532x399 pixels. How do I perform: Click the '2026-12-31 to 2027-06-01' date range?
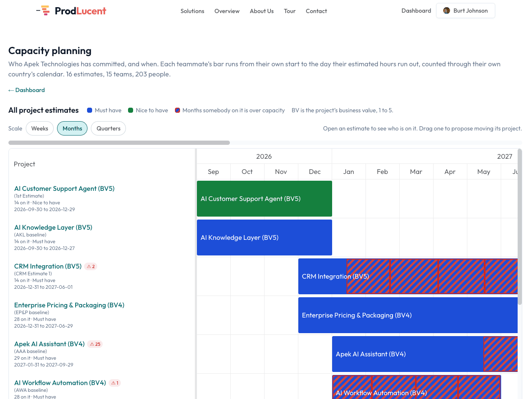[44, 287]
